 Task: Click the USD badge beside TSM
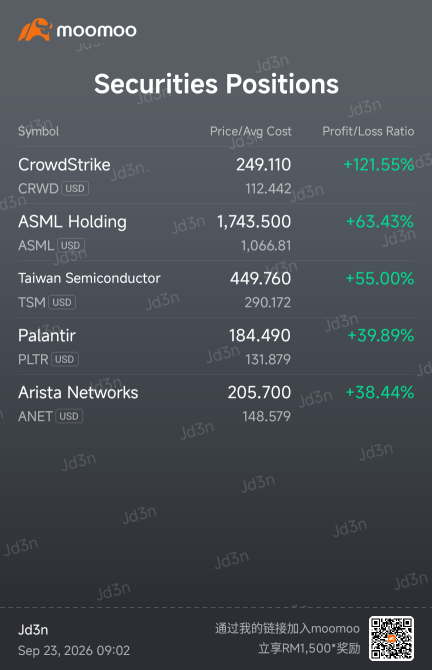(62, 302)
